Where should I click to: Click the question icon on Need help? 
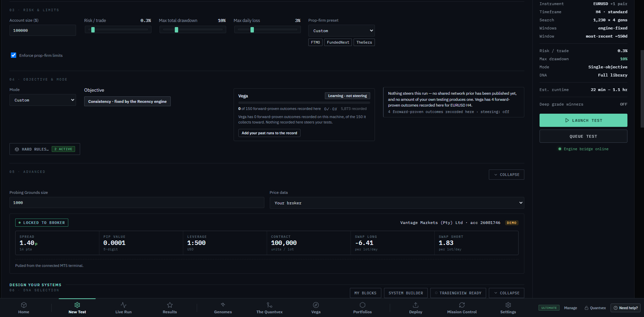pos(616,308)
